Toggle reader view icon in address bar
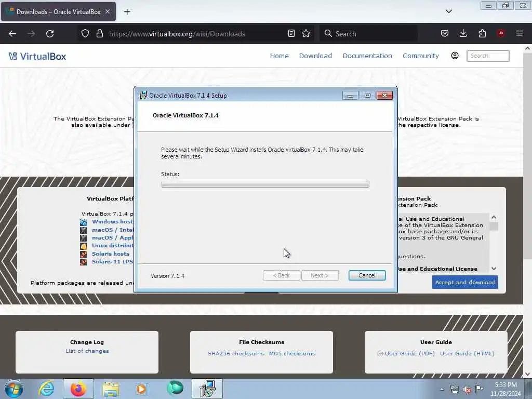 [x=291, y=33]
